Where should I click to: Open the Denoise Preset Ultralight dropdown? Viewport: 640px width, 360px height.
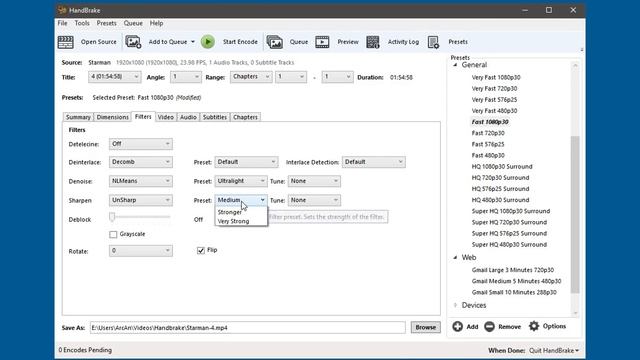tap(241, 181)
